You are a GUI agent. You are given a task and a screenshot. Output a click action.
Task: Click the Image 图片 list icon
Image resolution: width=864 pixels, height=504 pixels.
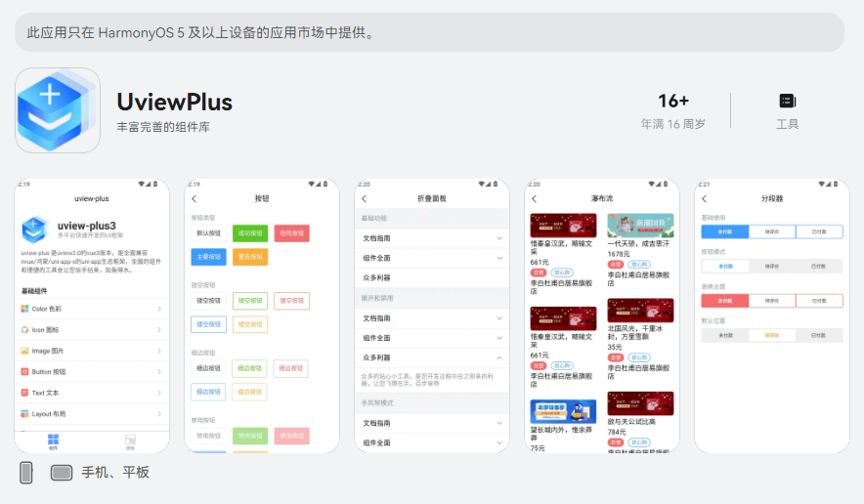pyautogui.click(x=25, y=351)
